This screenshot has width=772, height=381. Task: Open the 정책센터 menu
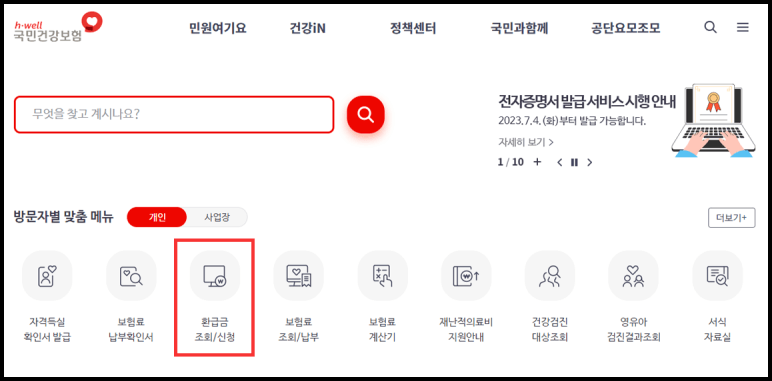413,28
